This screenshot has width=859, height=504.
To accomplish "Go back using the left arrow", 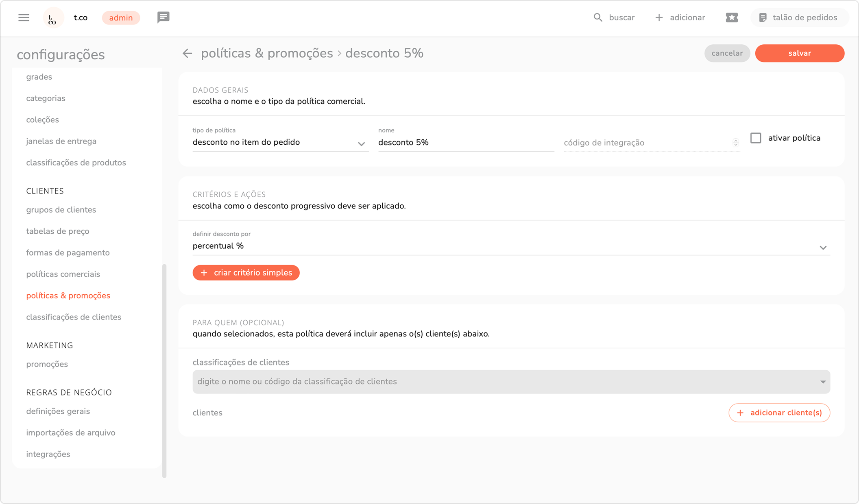I will click(x=187, y=53).
